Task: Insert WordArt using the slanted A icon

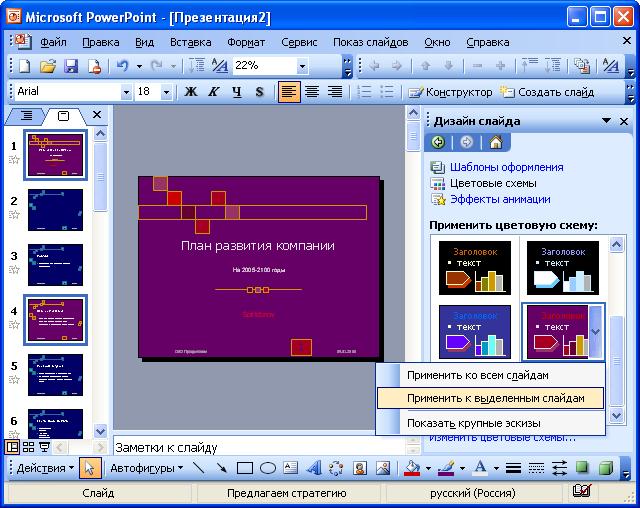Action: coord(313,468)
